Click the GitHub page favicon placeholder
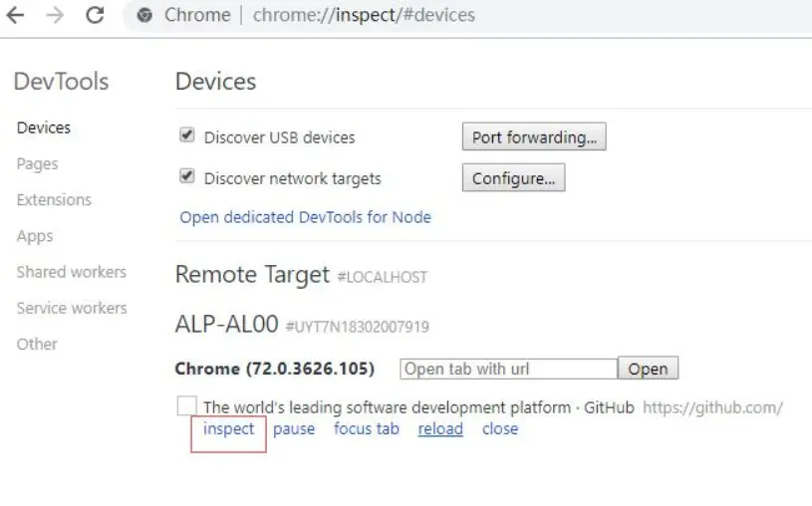 pos(187,405)
